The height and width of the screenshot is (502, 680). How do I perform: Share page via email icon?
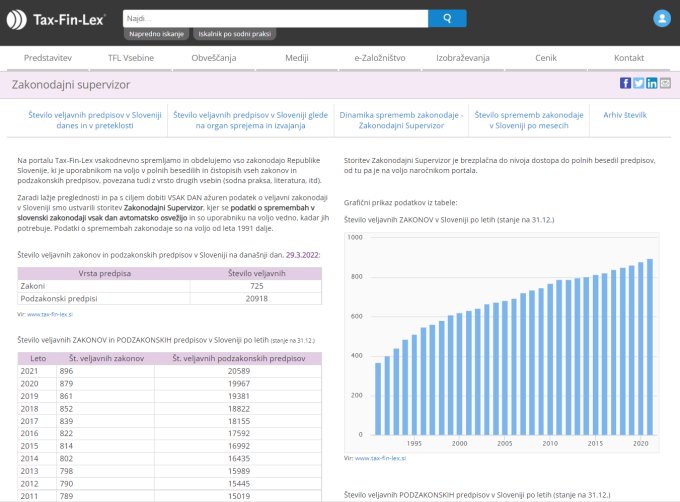coord(665,83)
